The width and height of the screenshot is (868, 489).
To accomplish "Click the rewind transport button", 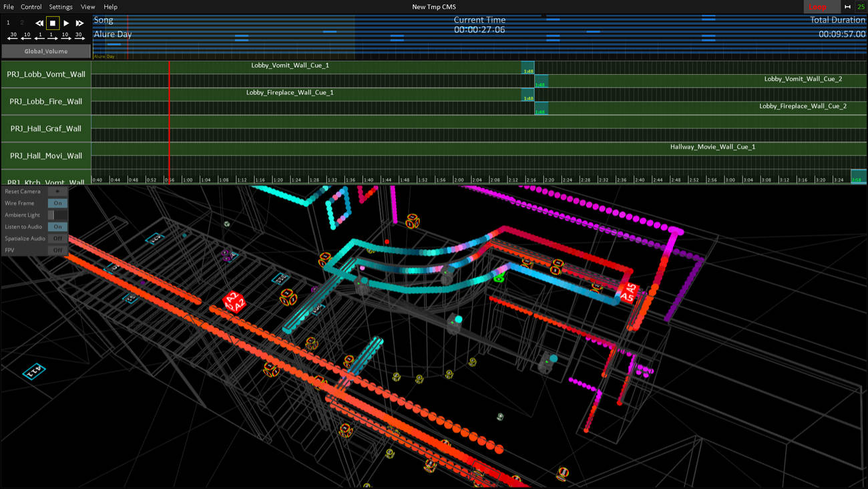I will tap(39, 23).
